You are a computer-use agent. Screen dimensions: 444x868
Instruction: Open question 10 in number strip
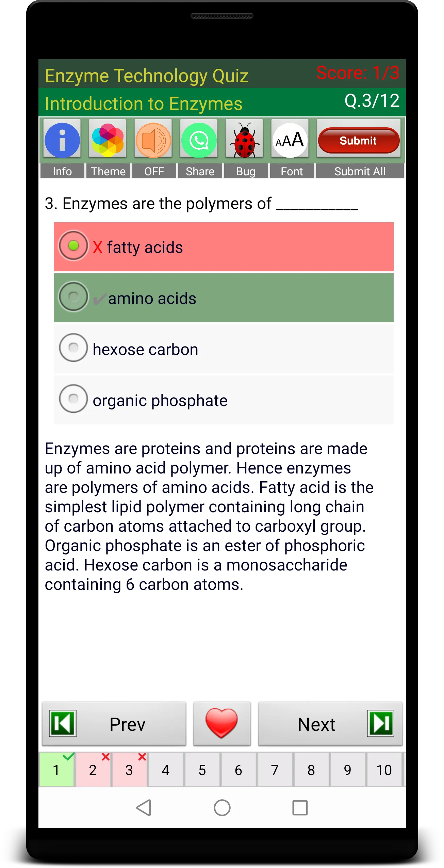(x=384, y=770)
